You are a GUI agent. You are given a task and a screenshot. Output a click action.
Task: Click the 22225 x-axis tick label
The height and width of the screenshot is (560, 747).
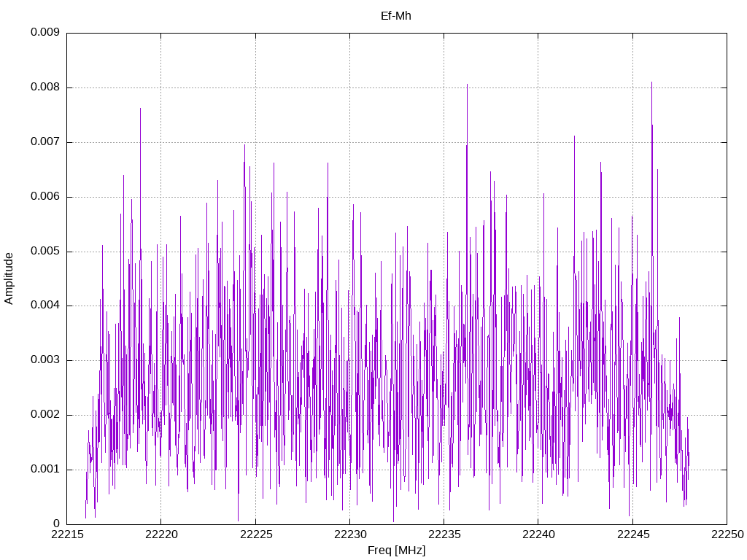(256, 534)
